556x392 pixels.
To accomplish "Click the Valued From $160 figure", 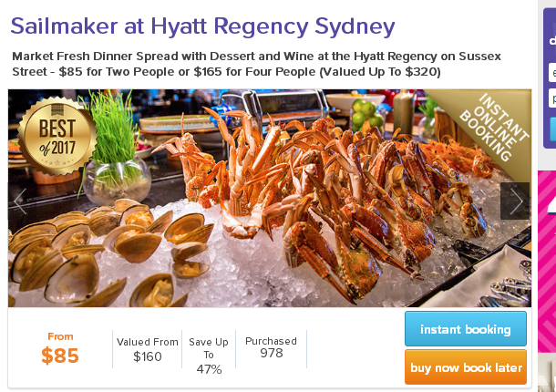I will pos(148,349).
